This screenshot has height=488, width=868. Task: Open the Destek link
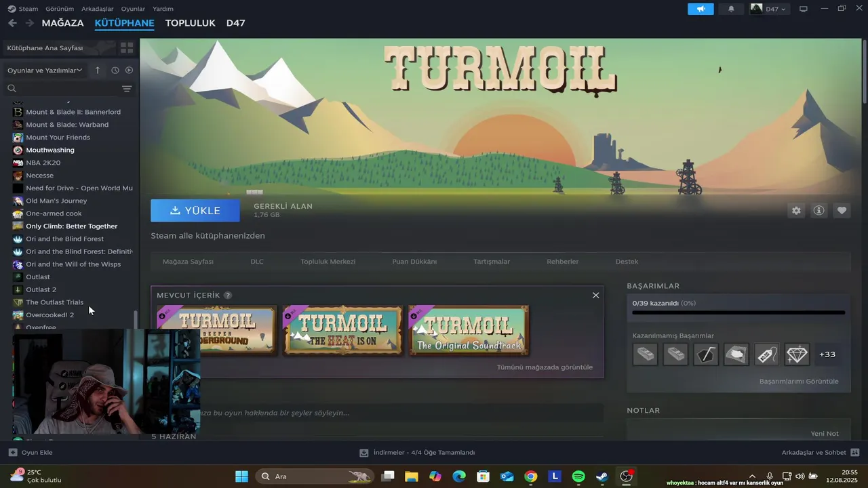pos(627,262)
